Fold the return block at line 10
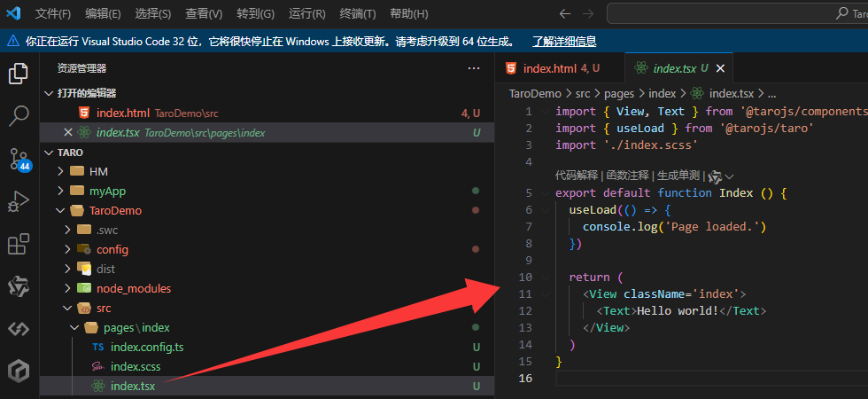This screenshot has width=868, height=399. click(x=546, y=277)
